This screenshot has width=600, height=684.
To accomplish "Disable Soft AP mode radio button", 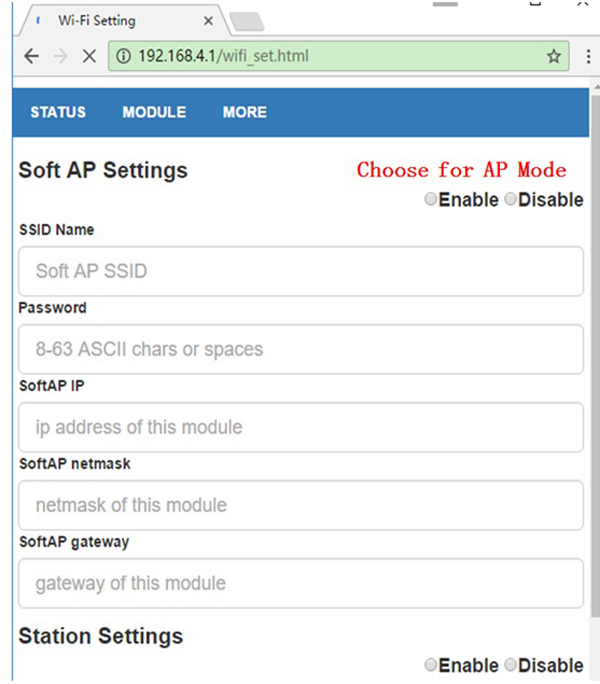I will click(x=510, y=200).
